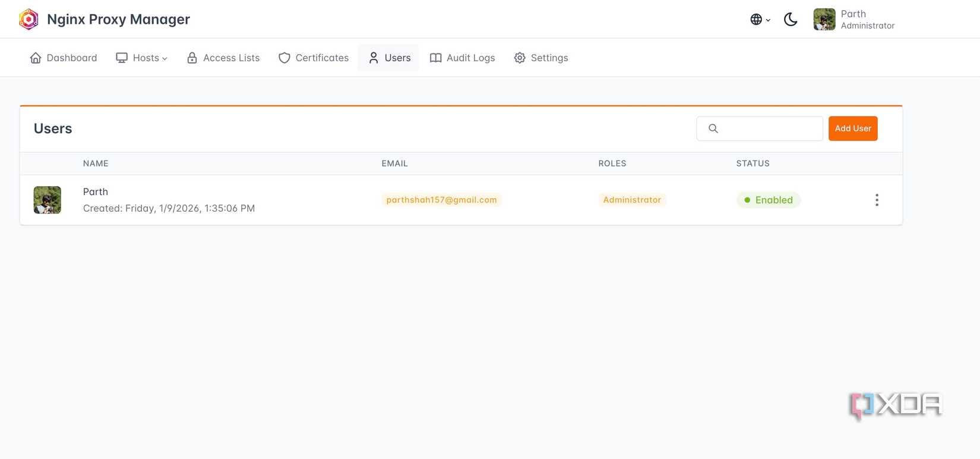
Task: Switch to the Certificates tab
Action: [314, 58]
